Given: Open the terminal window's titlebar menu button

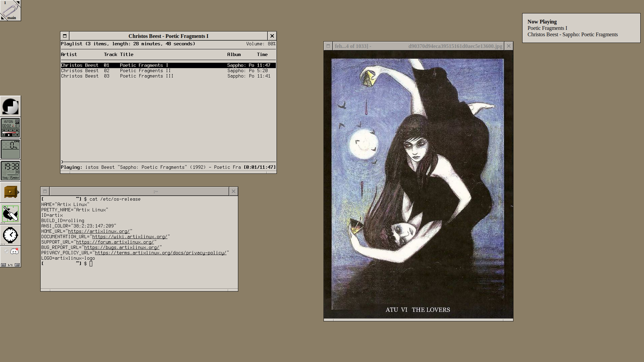Looking at the screenshot, I should pyautogui.click(x=45, y=191).
